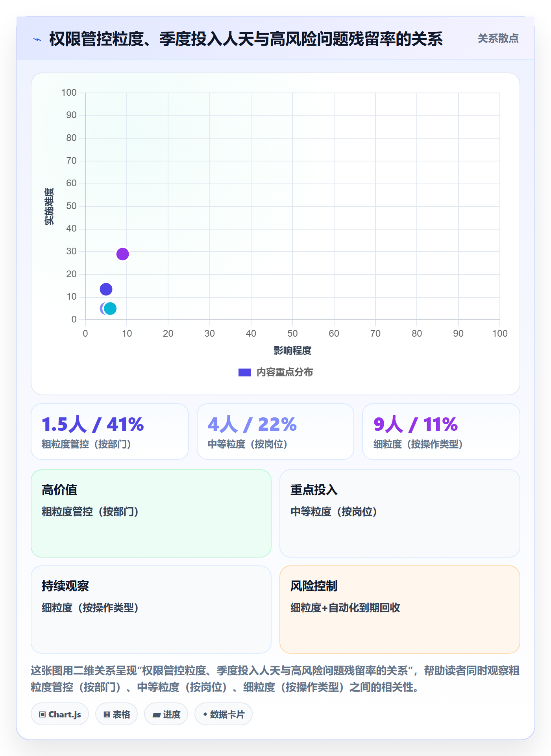
Task: Click the 内容重点分布 legend label
Action: click(x=285, y=372)
